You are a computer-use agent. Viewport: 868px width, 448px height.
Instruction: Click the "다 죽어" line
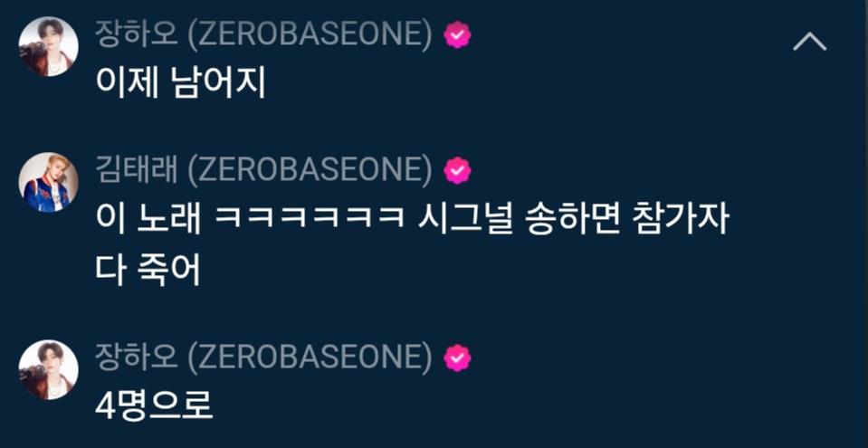(x=148, y=271)
